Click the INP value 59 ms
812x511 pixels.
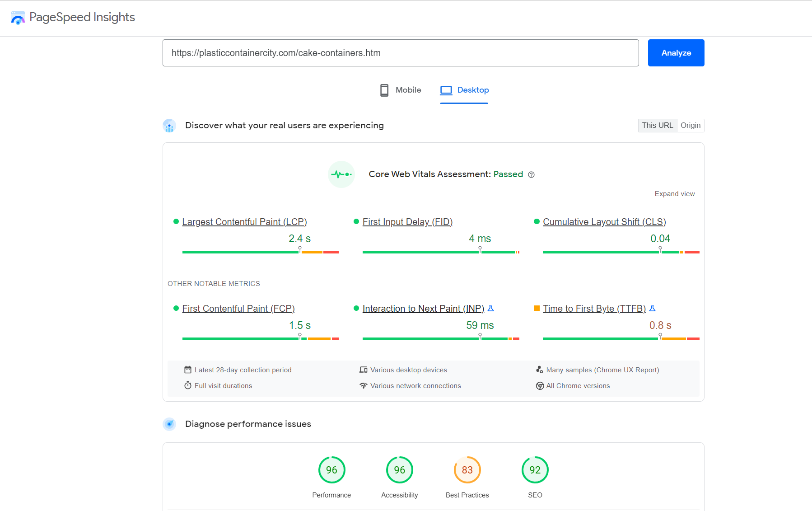pyautogui.click(x=480, y=325)
